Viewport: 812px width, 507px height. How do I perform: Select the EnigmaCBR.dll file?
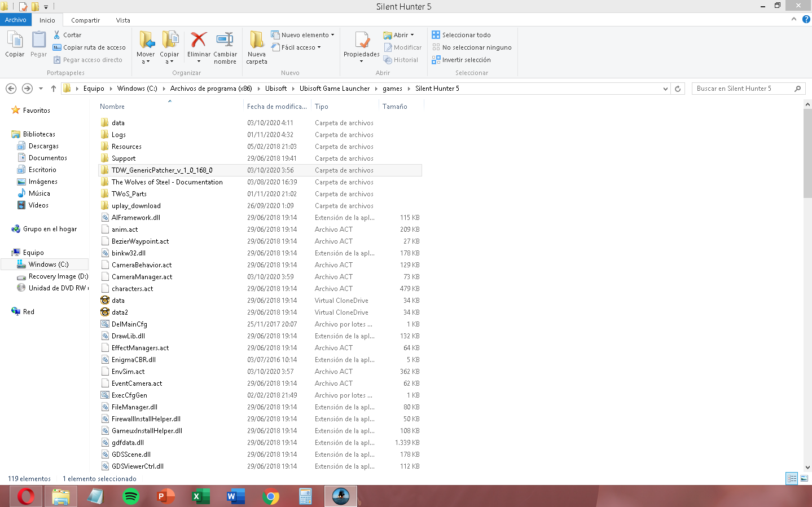[260, 360]
